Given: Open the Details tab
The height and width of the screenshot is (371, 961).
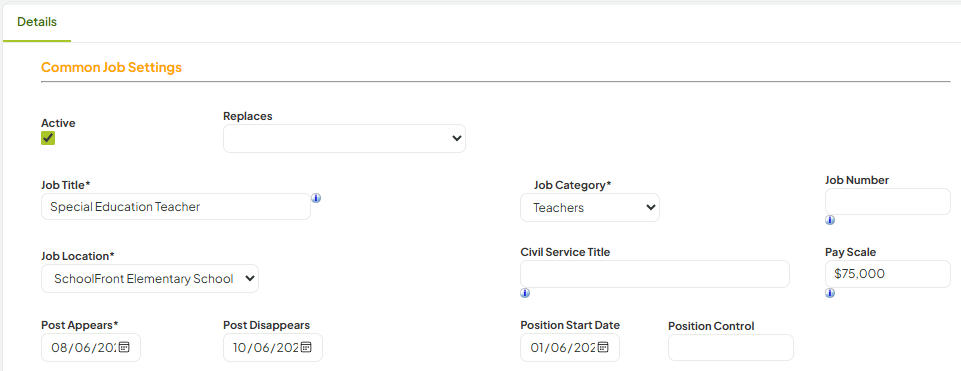Looking at the screenshot, I should pyautogui.click(x=37, y=22).
